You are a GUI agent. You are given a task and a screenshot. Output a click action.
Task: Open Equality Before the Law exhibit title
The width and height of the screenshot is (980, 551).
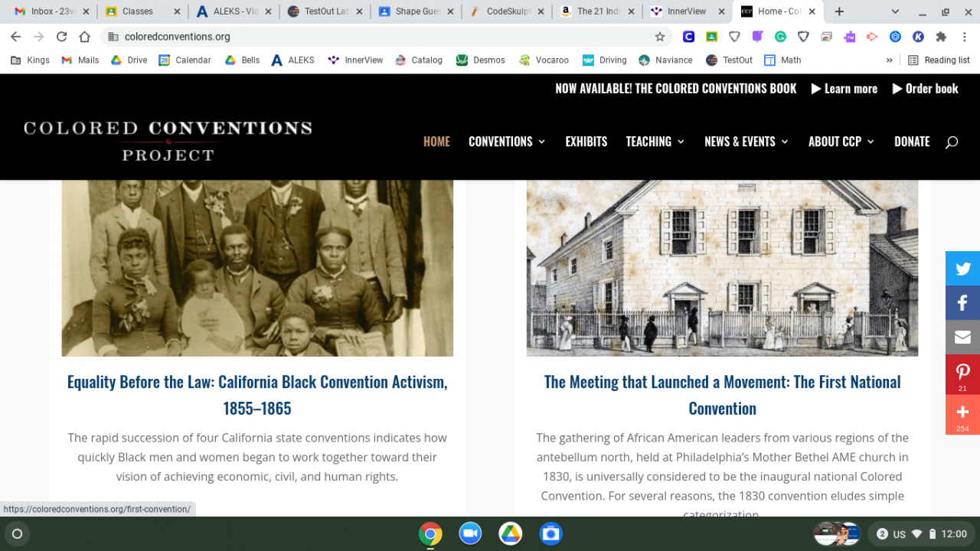(257, 395)
